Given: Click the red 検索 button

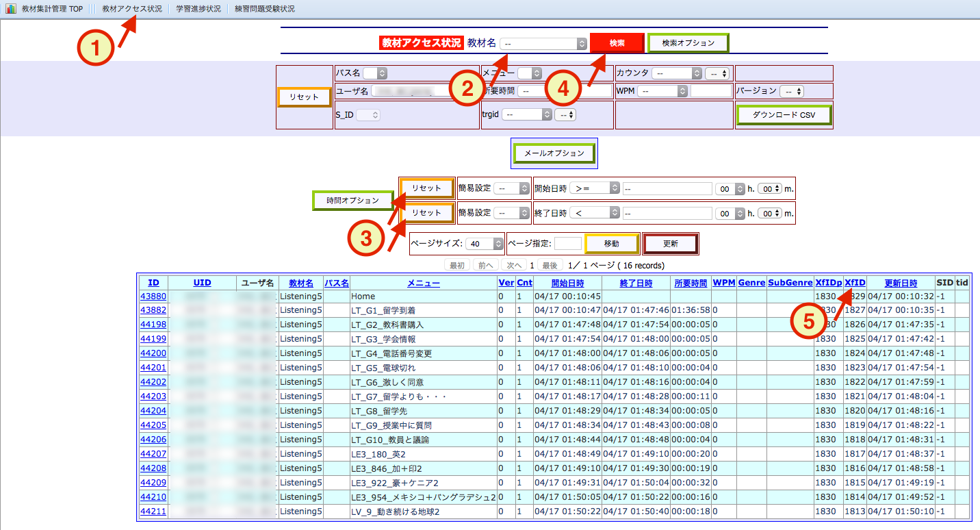Looking at the screenshot, I should click(x=617, y=43).
